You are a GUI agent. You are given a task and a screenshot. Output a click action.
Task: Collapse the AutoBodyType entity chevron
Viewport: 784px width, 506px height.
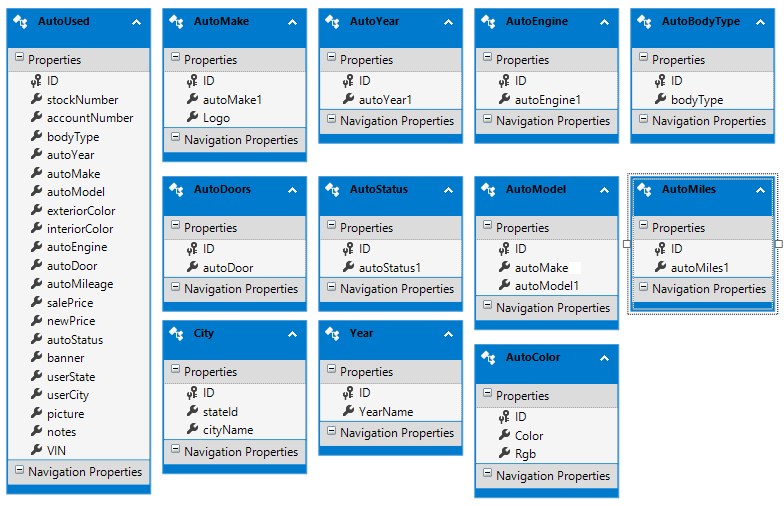click(760, 21)
